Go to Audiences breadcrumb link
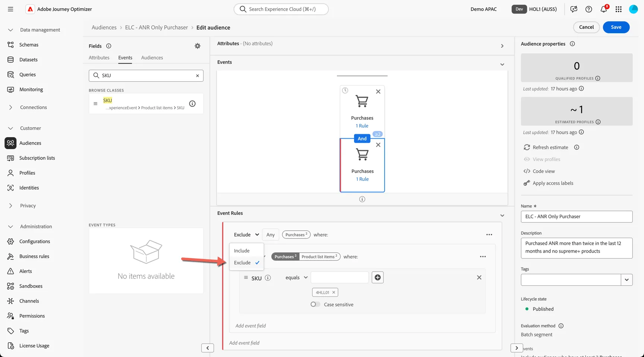Viewport: 644px width, 357px height. [104, 28]
